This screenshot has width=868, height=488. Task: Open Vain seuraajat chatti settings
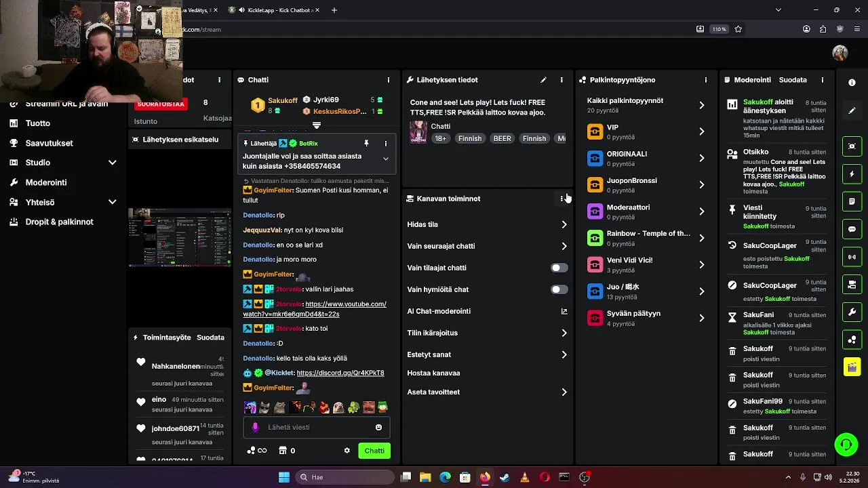(488, 246)
